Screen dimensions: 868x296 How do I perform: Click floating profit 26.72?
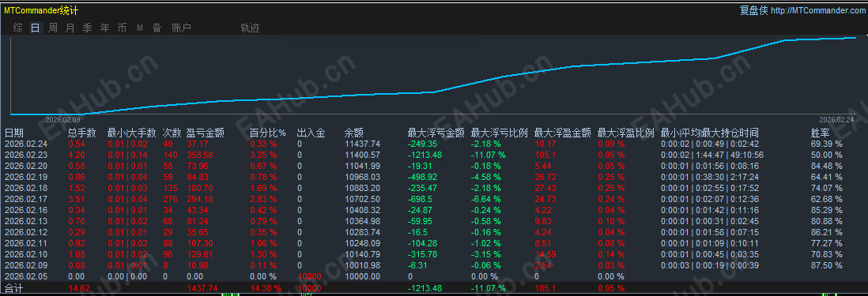pos(545,177)
